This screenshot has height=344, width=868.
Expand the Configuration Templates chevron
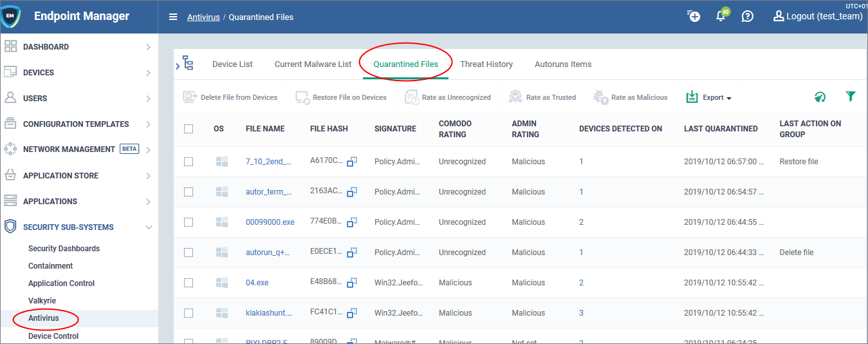tap(148, 124)
